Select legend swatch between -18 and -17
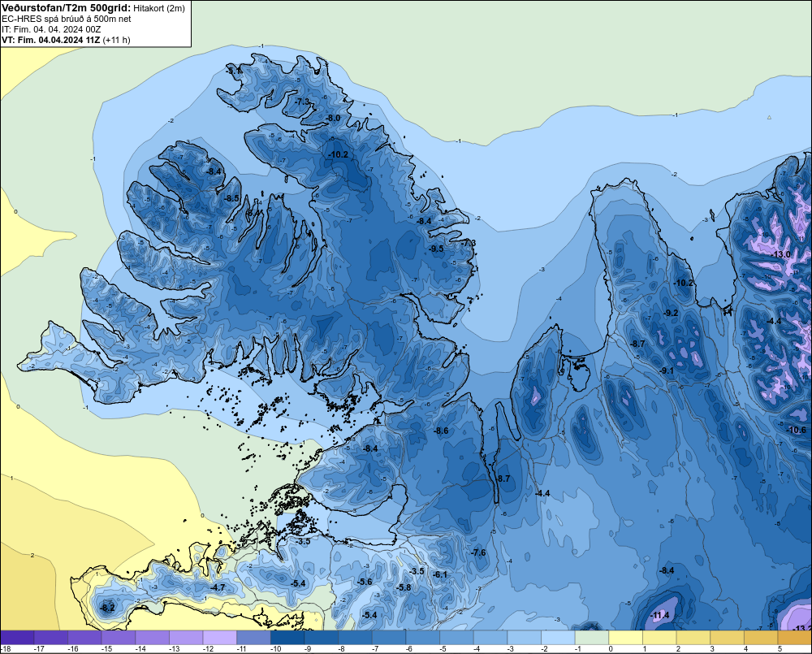Viewport: 812px width, 654px height. coord(18,638)
